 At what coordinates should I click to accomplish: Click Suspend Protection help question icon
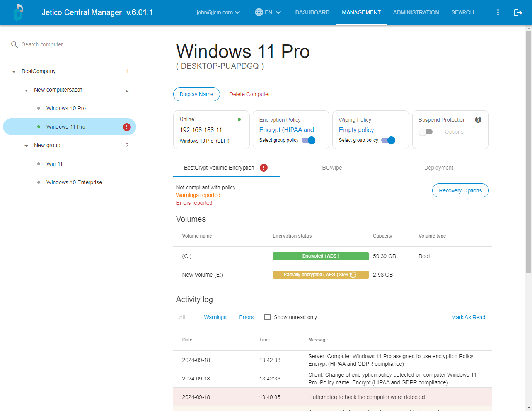pos(478,120)
